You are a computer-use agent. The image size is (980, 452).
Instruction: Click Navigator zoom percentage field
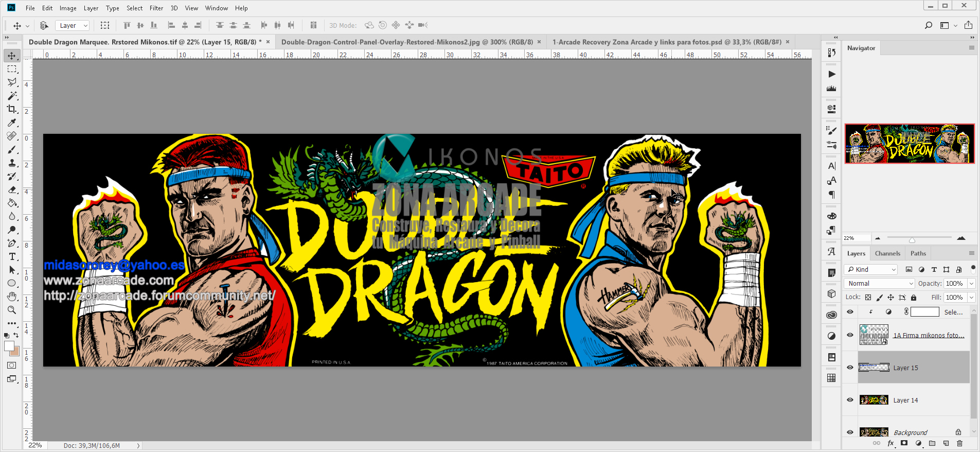(856, 238)
